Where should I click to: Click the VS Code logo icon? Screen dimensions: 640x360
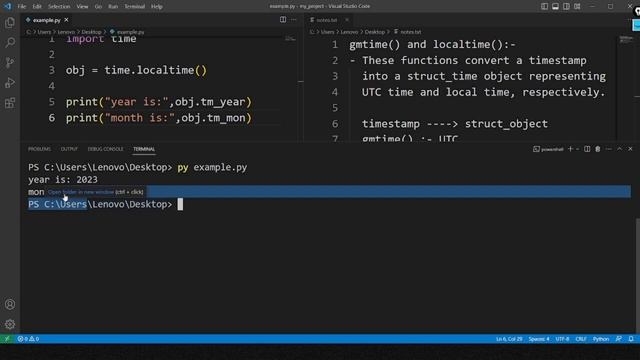tap(7, 6)
